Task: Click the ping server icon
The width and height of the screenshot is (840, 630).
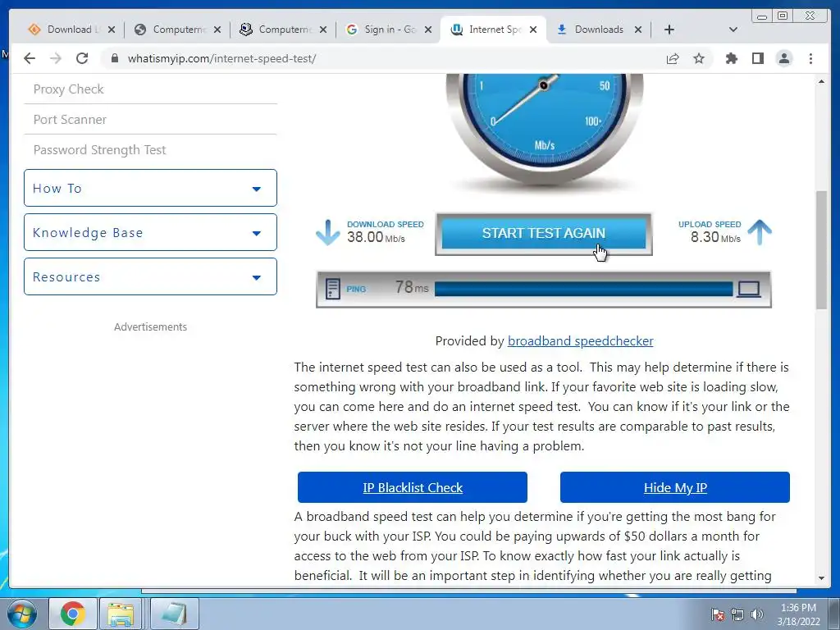Action: click(x=333, y=289)
